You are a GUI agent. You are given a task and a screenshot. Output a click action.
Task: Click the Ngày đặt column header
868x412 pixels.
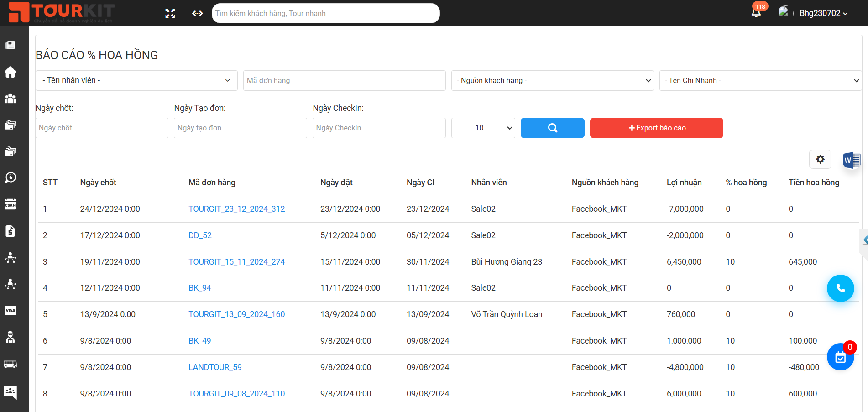pyautogui.click(x=336, y=183)
